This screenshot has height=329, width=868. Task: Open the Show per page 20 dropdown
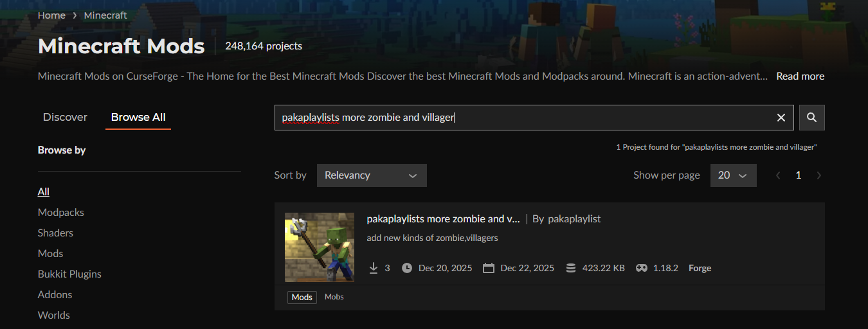(734, 175)
